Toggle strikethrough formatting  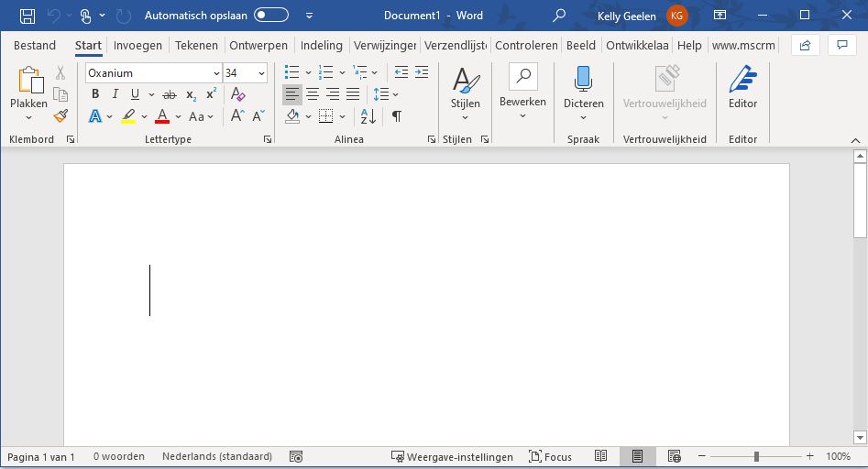(x=170, y=94)
